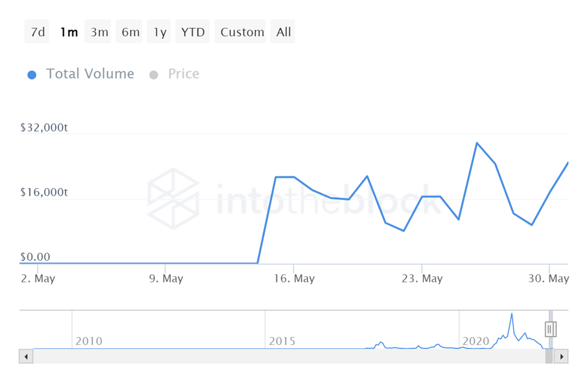Click the blue Total Volume legend dot

(33, 75)
